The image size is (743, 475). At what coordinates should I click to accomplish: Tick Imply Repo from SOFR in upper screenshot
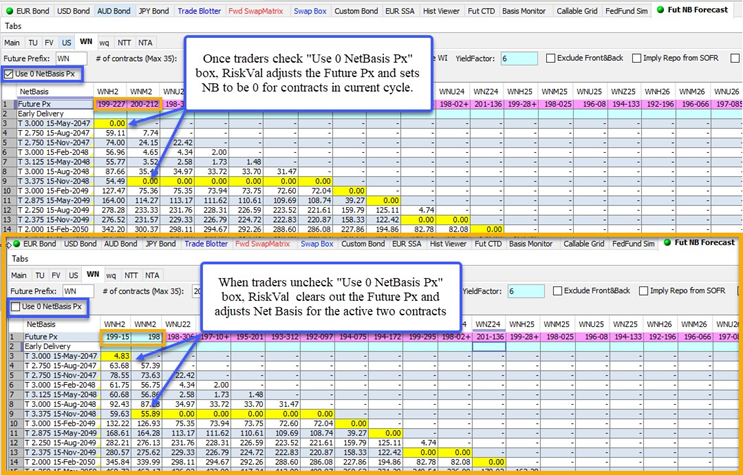tap(637, 58)
